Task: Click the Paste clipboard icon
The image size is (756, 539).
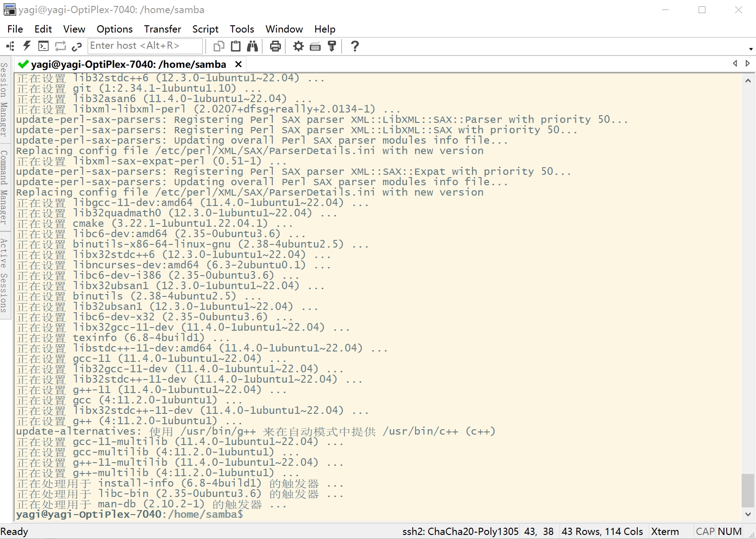Action: point(236,46)
